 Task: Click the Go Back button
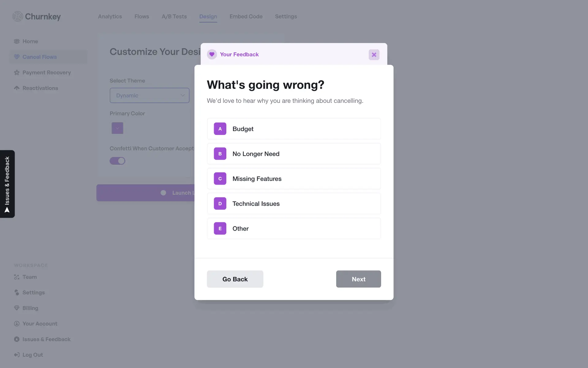click(x=235, y=279)
